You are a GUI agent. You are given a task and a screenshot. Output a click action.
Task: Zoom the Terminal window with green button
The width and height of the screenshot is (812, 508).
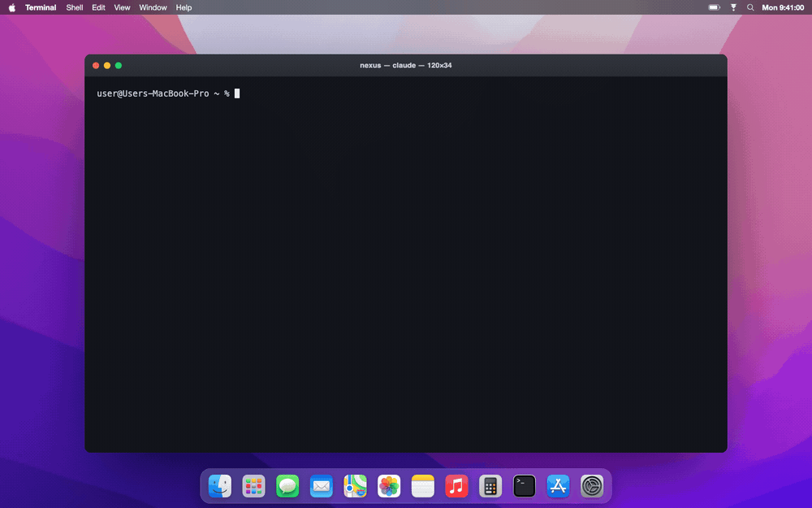(119, 65)
